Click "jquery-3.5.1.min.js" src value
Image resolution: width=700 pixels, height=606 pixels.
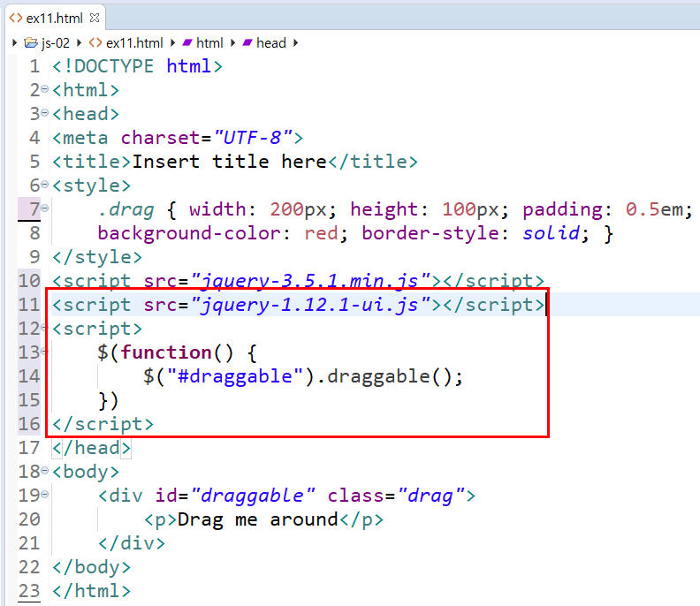point(310,281)
